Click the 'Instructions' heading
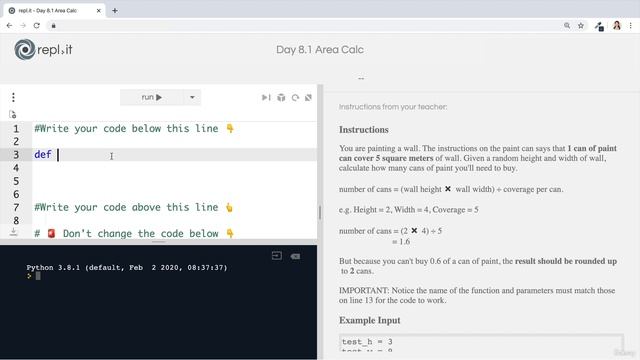The image size is (640, 360). click(364, 130)
